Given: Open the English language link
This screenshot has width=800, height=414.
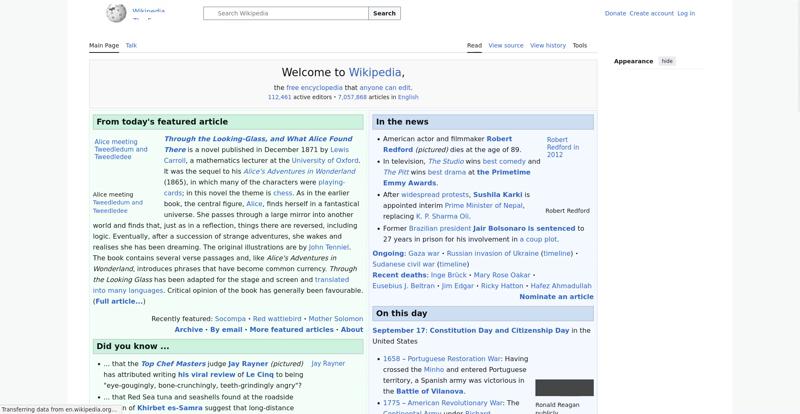Looking at the screenshot, I should 408,97.
